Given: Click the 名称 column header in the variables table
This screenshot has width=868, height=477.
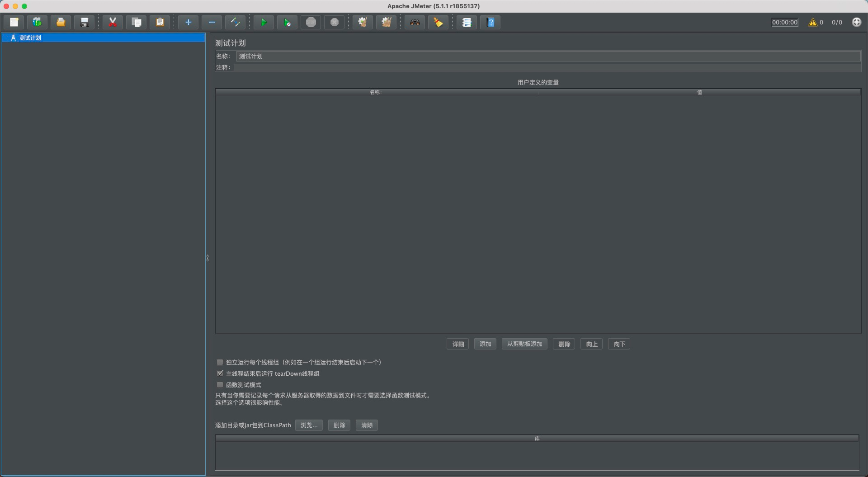Looking at the screenshot, I should [x=377, y=92].
